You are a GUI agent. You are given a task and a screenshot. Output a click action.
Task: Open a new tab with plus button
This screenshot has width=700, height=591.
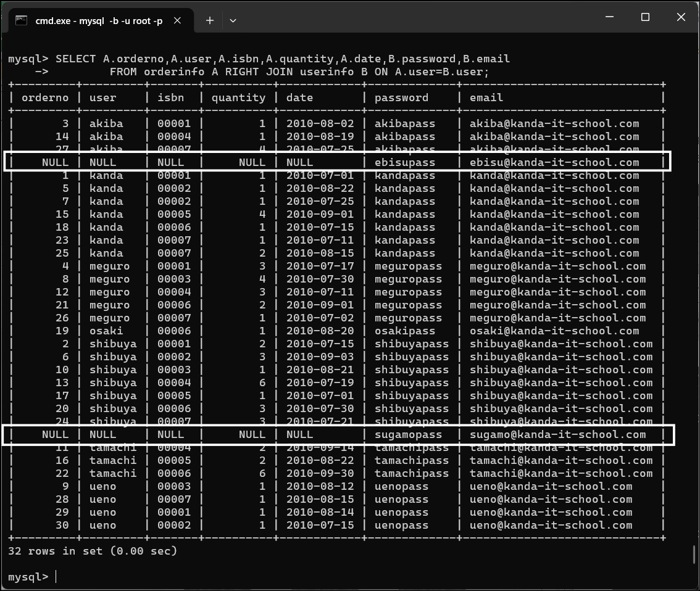210,20
